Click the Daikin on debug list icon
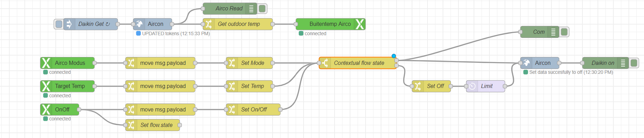644x138 pixels. 623,63
